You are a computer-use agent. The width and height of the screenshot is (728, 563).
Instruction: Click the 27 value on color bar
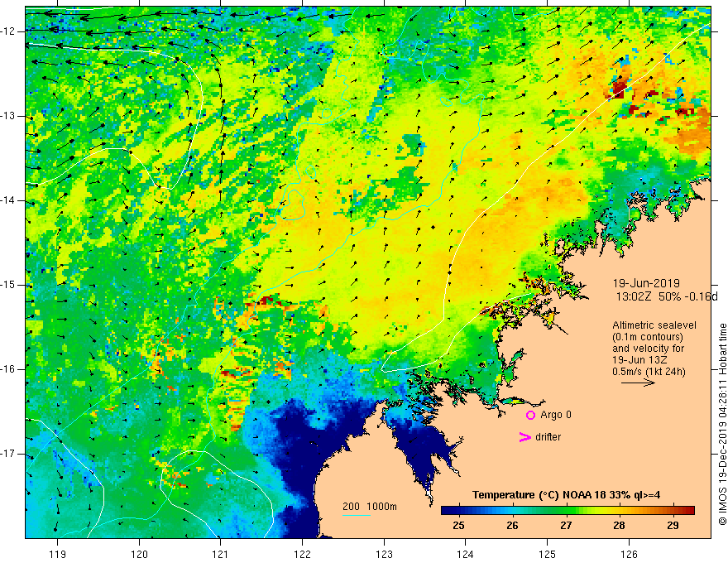tap(566, 526)
